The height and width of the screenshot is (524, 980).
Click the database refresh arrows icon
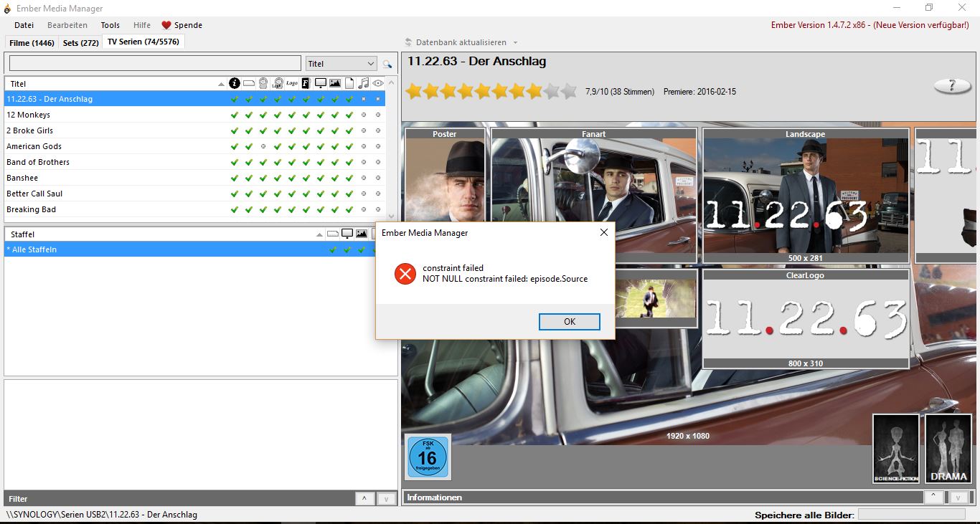(x=408, y=42)
